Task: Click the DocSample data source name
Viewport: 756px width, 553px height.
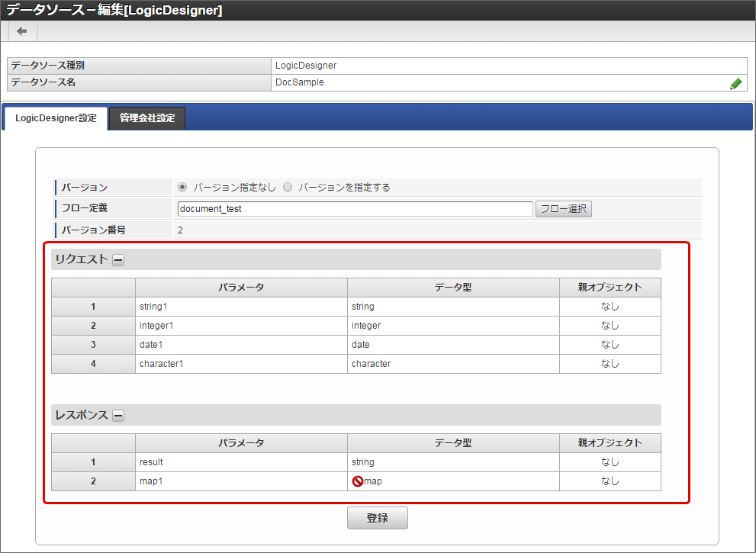Action: pyautogui.click(x=300, y=82)
